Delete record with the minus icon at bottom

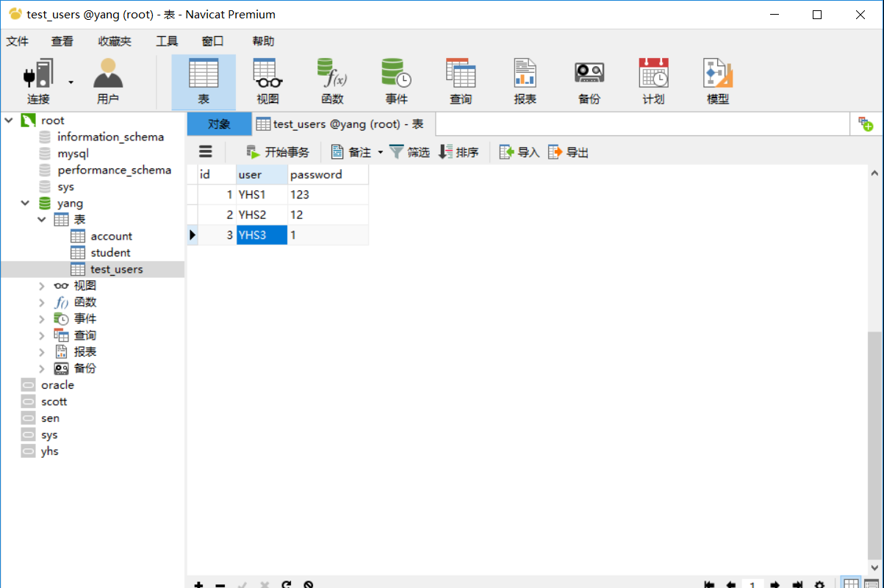click(x=220, y=584)
